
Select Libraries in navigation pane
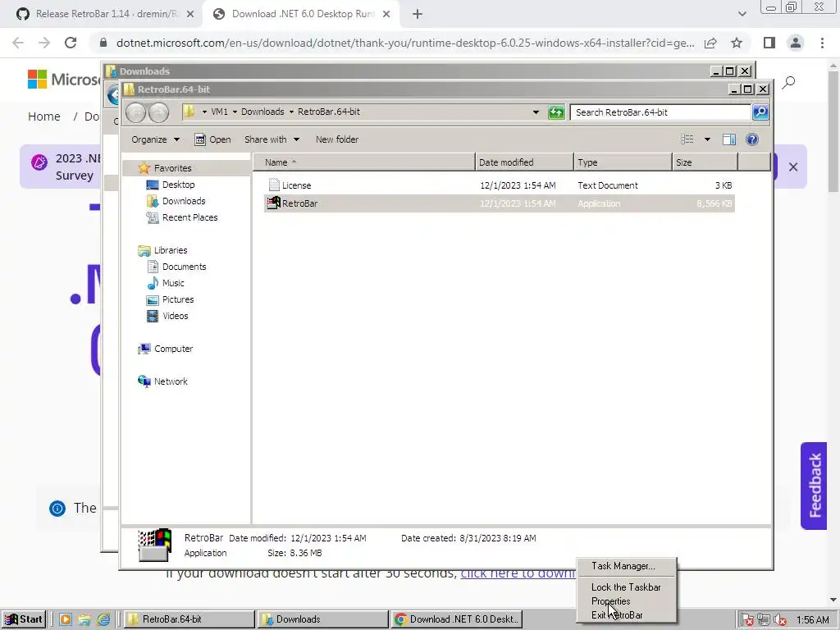coord(171,250)
